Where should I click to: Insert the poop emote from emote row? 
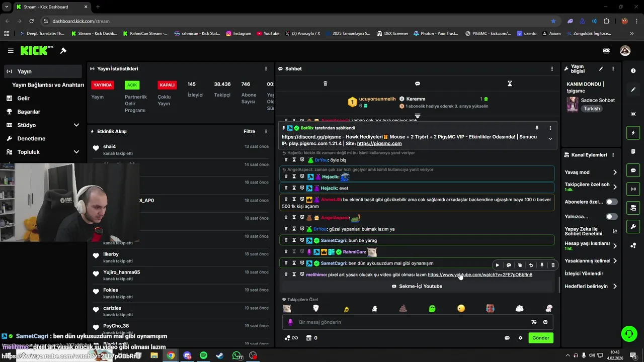tap(403, 308)
